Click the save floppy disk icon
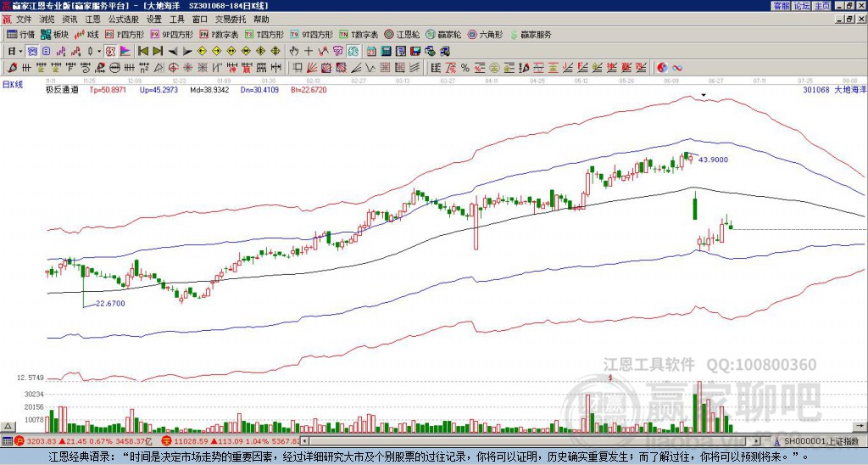Screen dimensions: 868x465 click(415, 52)
